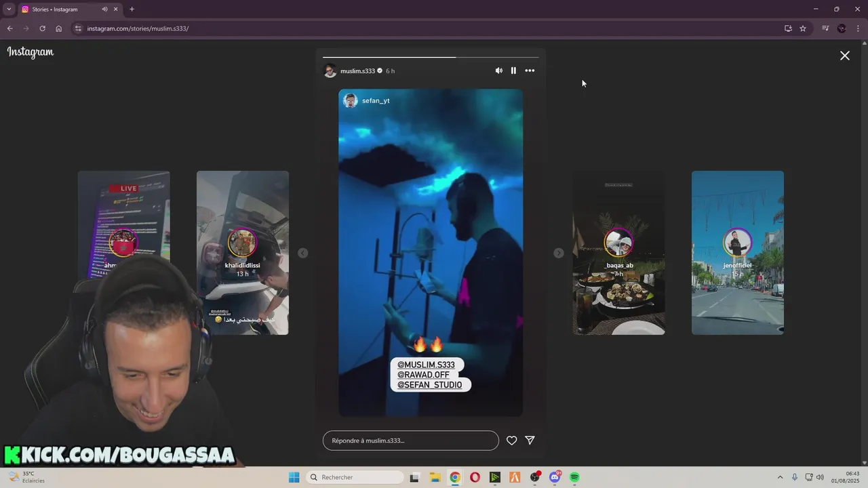This screenshot has width=868, height=488.
Task: Open the clock and date panel
Action: [x=846, y=477]
